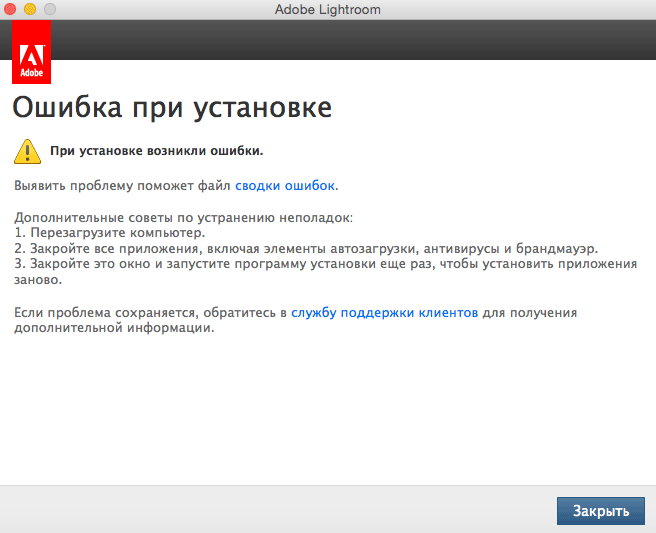Image resolution: width=656 pixels, height=533 pixels.
Task: Click the disabled gray zoom button
Action: [50, 9]
